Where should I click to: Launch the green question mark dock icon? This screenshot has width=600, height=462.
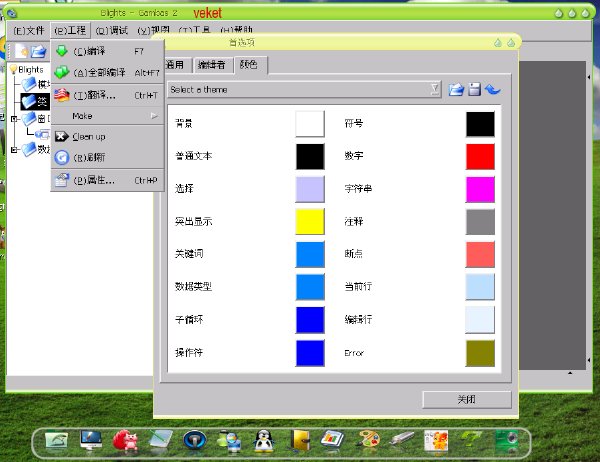[471, 439]
